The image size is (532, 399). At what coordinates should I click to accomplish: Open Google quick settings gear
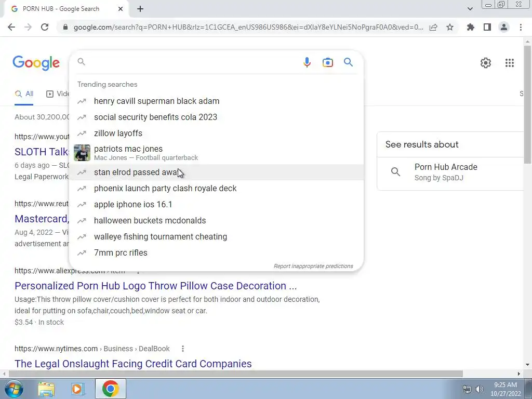[486, 63]
